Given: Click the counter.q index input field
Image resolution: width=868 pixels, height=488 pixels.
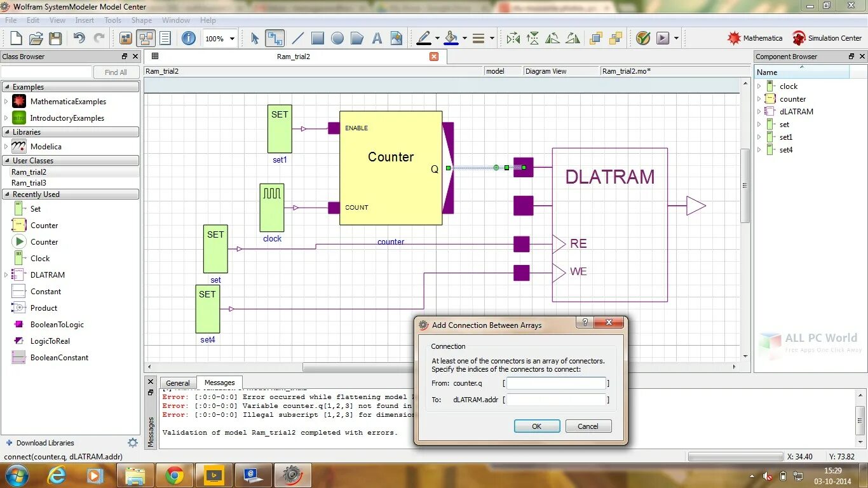Looking at the screenshot, I should tap(556, 383).
